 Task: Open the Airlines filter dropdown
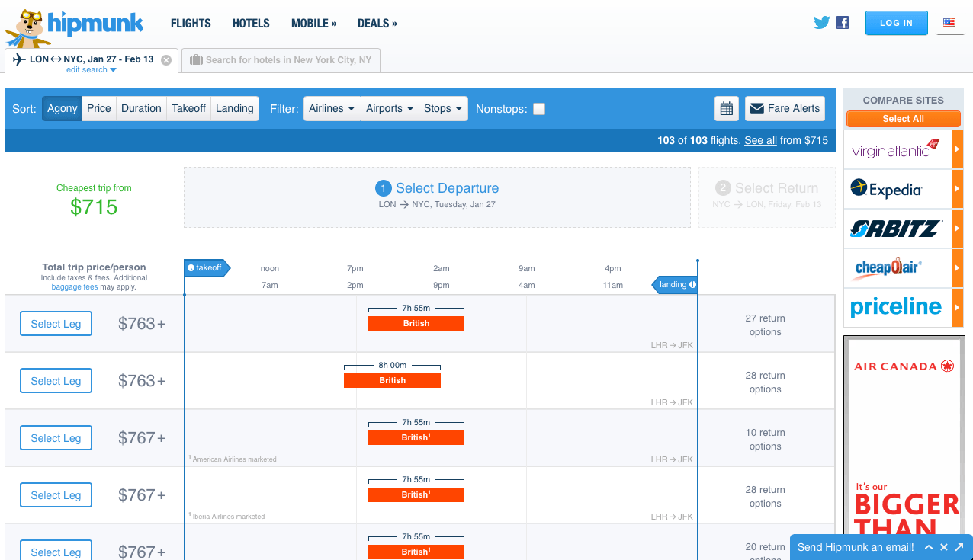coord(332,109)
